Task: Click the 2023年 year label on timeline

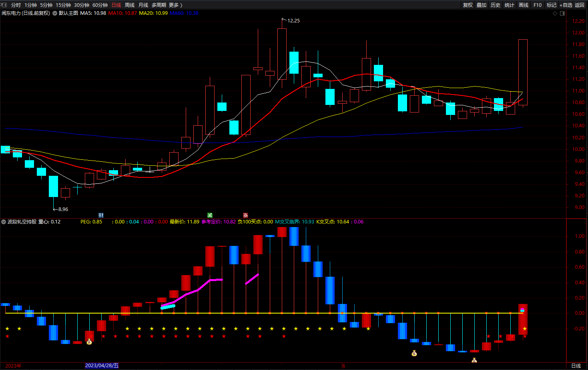Action: click(x=13, y=366)
